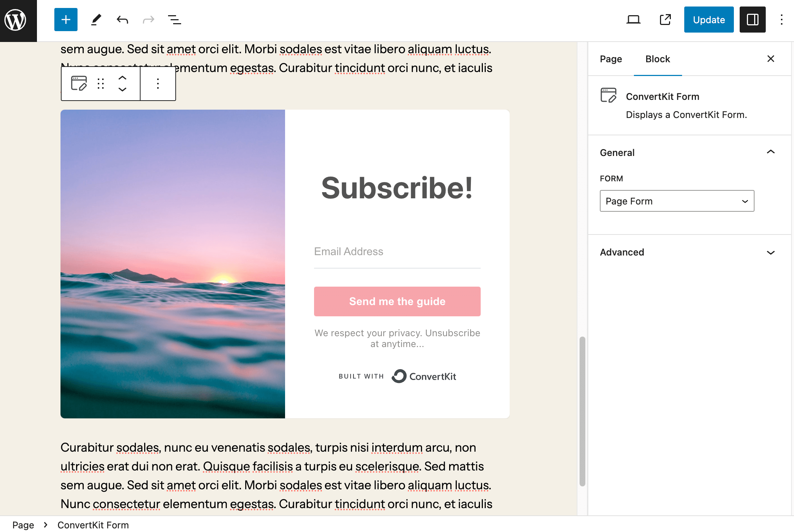Click the redo arrow icon
Viewport: 794px width, 532px height.
pyautogui.click(x=149, y=20)
